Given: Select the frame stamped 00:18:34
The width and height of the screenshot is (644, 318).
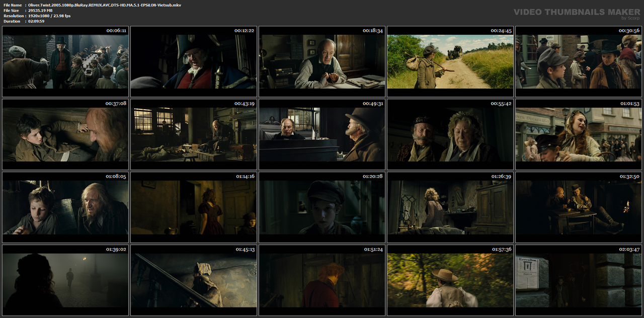Looking at the screenshot, I should coord(322,61).
